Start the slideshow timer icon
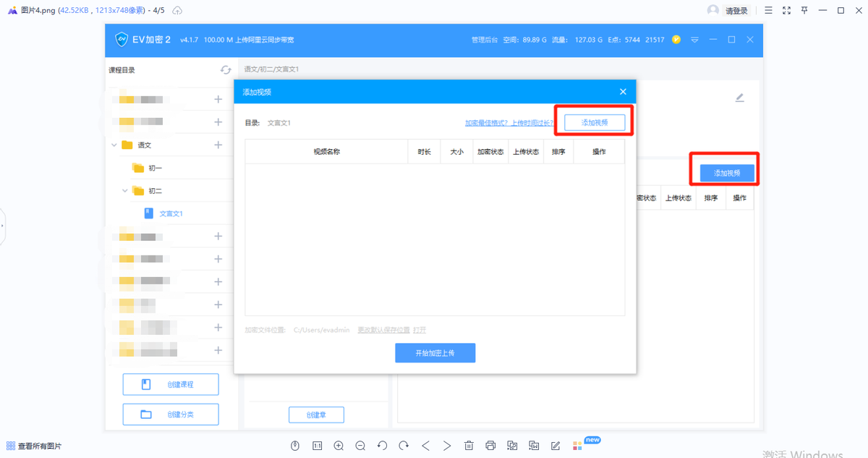Image resolution: width=868 pixels, height=458 pixels. (x=294, y=446)
